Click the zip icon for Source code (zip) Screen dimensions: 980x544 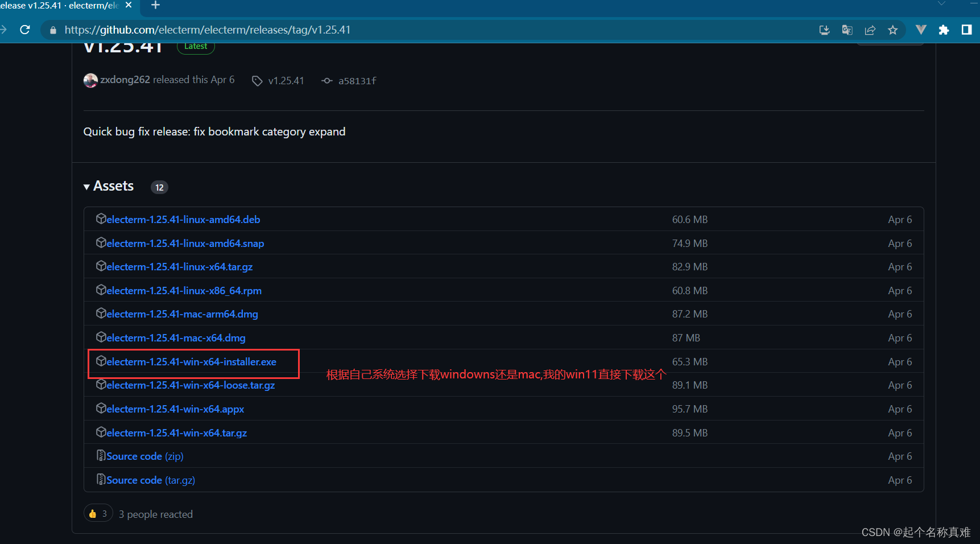tap(101, 455)
